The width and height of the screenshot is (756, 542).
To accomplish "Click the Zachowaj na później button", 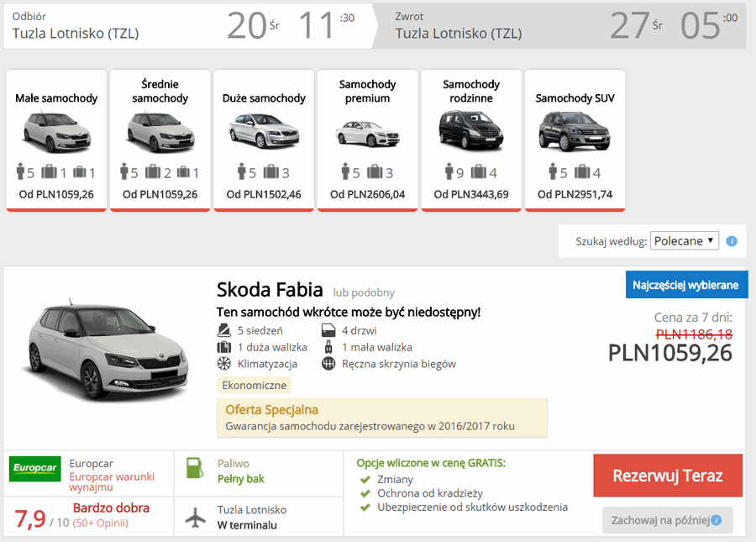I will tap(667, 520).
